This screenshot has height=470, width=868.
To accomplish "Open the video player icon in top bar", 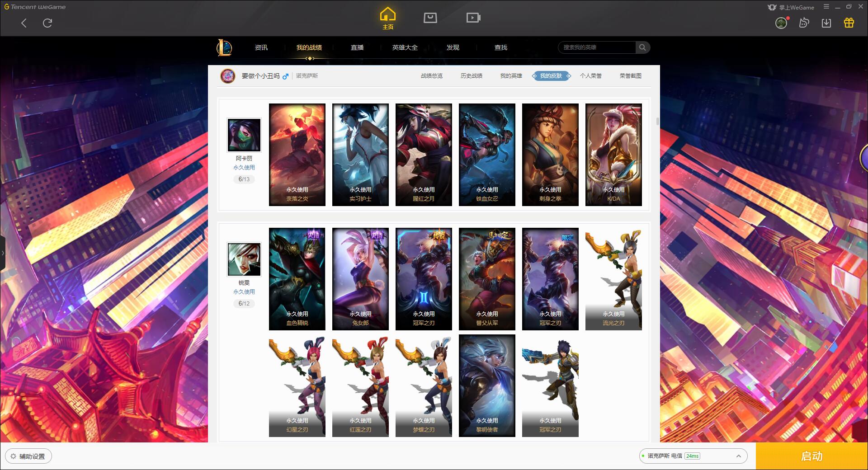I will point(473,18).
